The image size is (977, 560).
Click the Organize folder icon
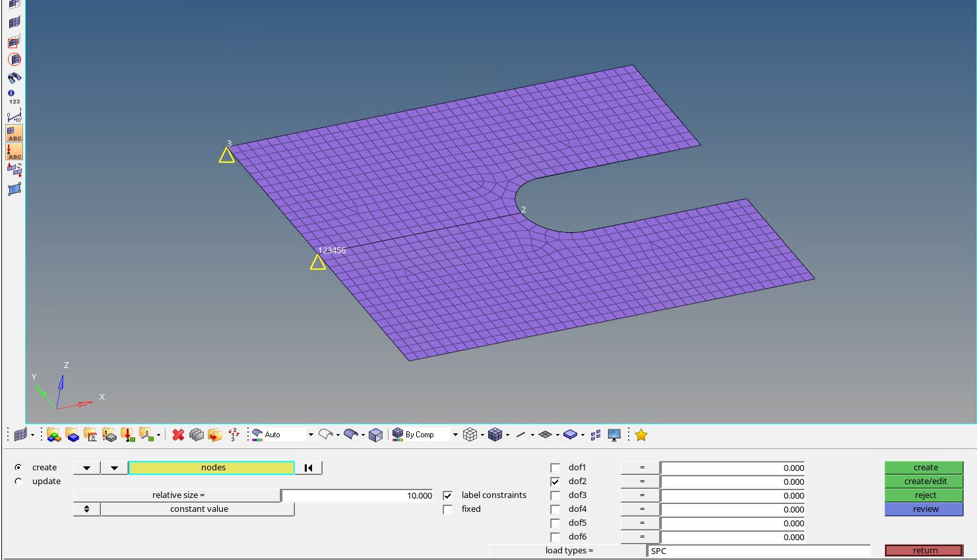(x=215, y=435)
